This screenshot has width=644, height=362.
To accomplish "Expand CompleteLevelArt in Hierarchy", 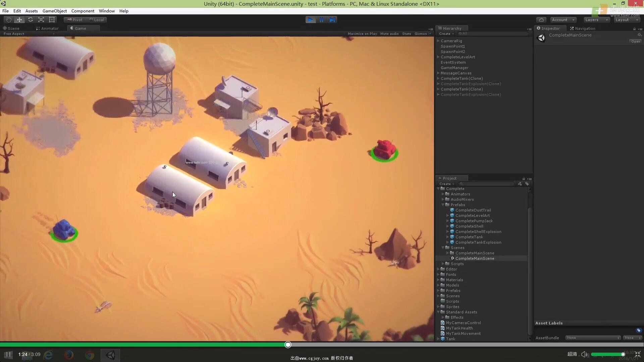I will [x=438, y=57].
